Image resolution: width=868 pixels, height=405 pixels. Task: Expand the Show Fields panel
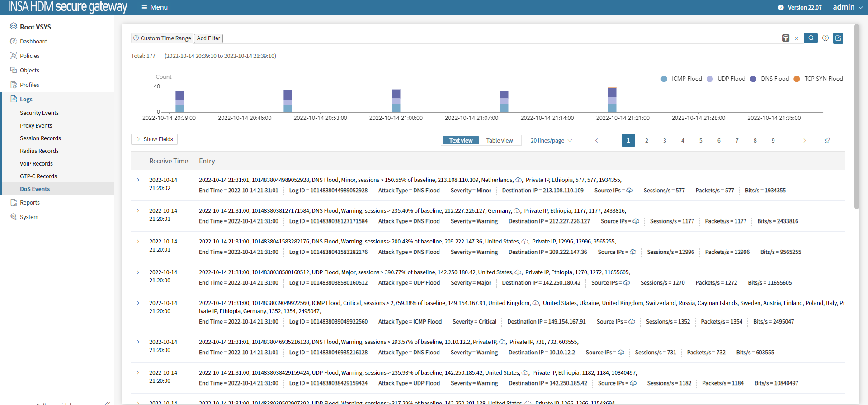click(154, 139)
